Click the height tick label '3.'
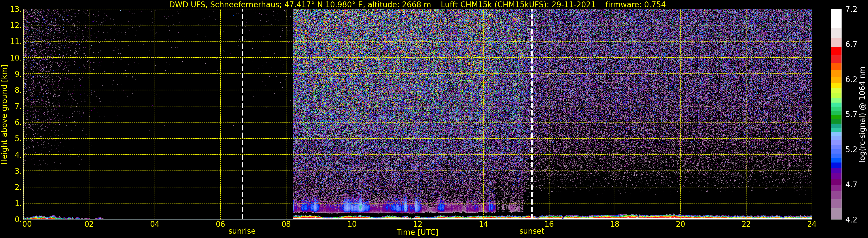The height and width of the screenshot is (238, 868). pos(18,171)
